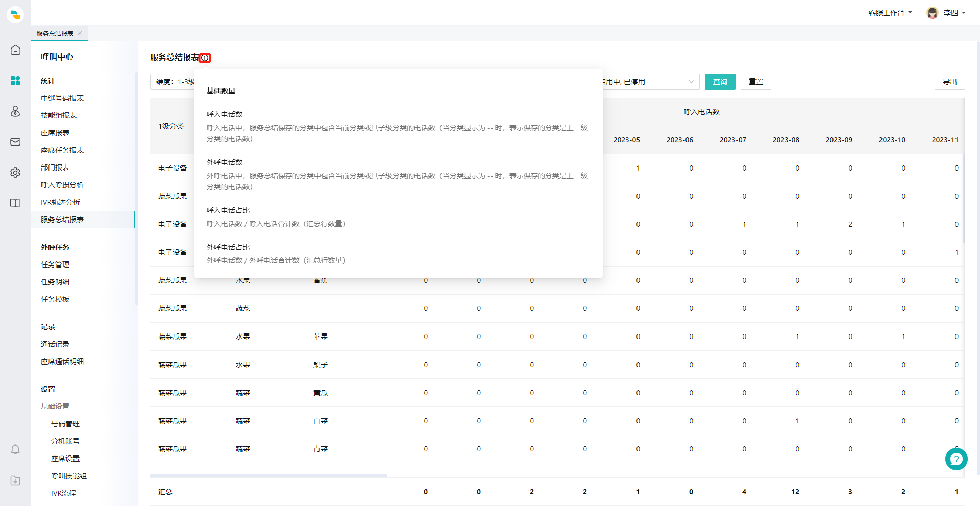
Task: Click the 1级分类 column header
Action: pos(171,126)
